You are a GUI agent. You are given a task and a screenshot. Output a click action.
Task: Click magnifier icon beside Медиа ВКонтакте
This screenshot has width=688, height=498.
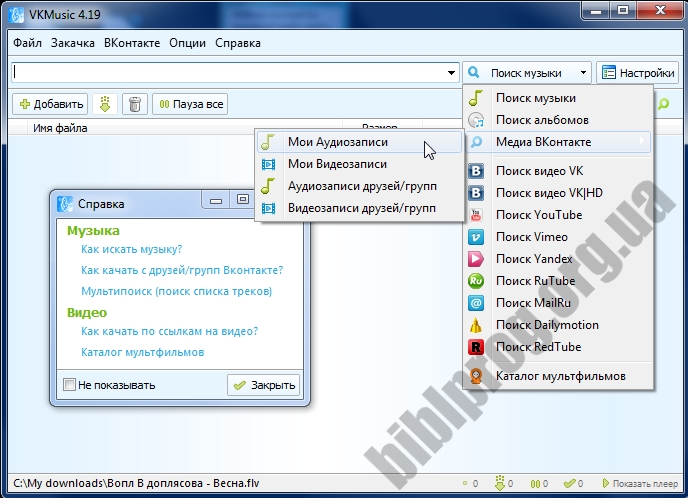pyautogui.click(x=476, y=142)
